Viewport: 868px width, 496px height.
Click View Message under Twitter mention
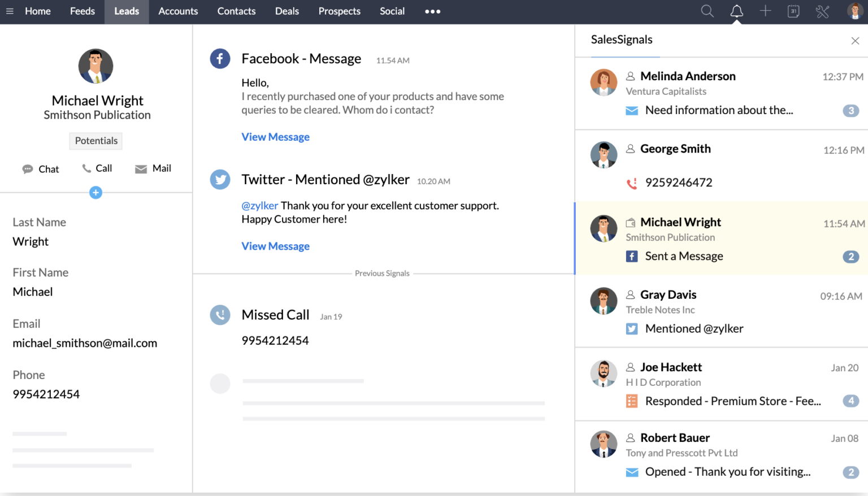click(x=275, y=246)
